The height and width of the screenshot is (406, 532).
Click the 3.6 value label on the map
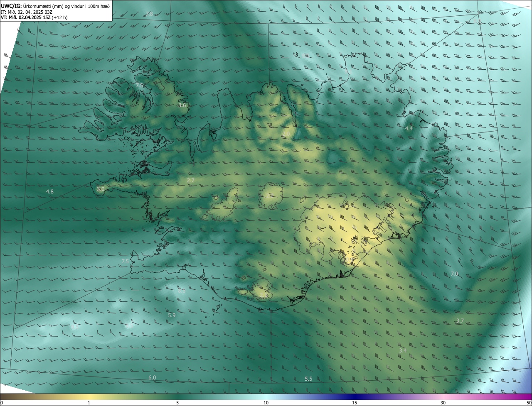182,105
